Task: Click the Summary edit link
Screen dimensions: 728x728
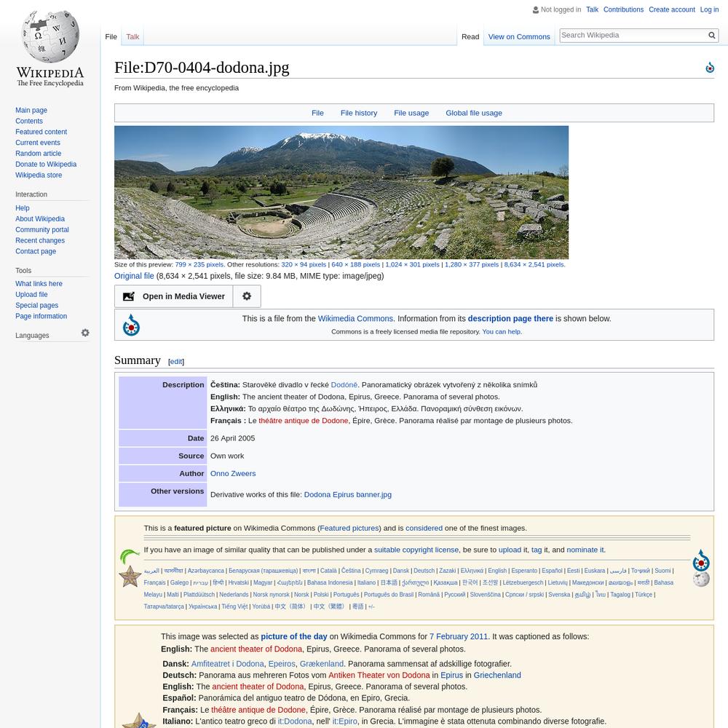Action: point(176,362)
